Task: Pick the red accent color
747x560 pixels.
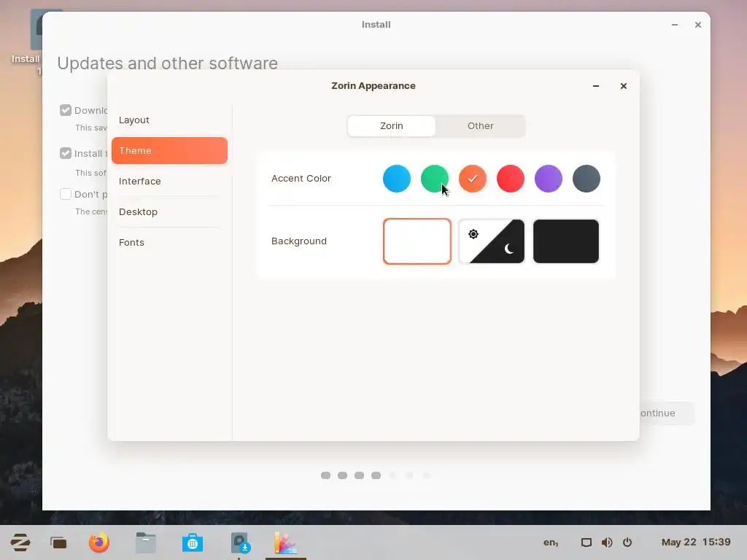Action: click(x=510, y=179)
